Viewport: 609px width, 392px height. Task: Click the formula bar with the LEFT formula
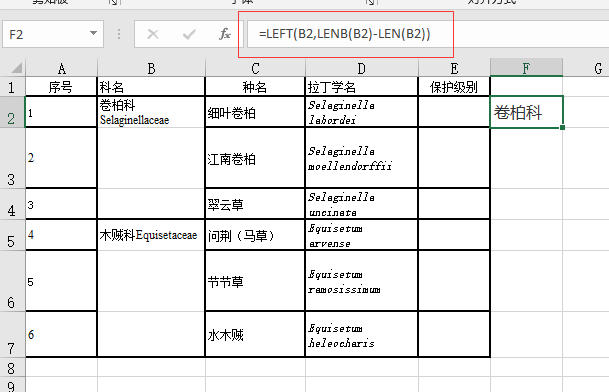[x=427, y=34]
